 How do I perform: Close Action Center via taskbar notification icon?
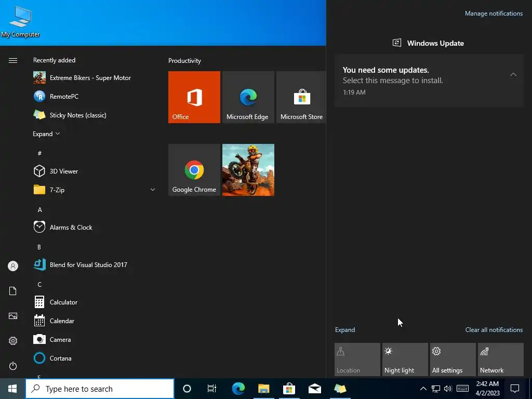coord(515,389)
